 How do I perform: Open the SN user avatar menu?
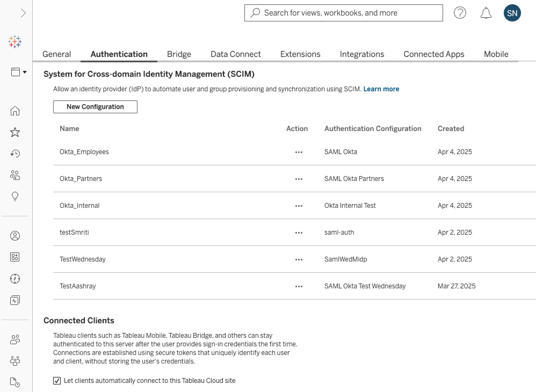click(x=512, y=13)
